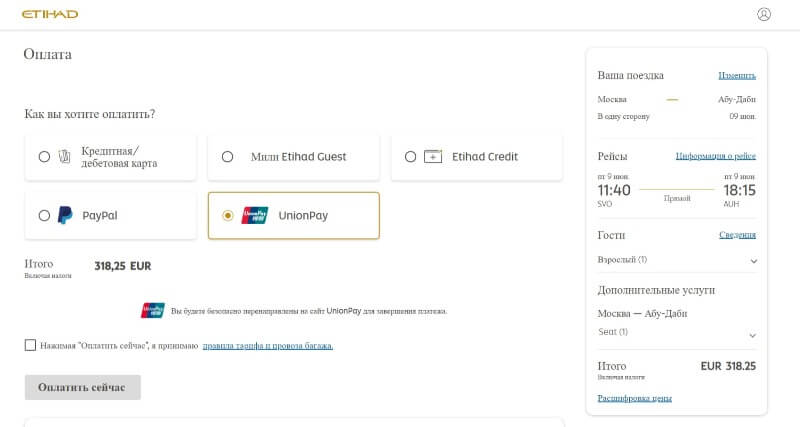This screenshot has height=427, width=800.
Task: Click the Etihad logo
Action: pos(50,14)
